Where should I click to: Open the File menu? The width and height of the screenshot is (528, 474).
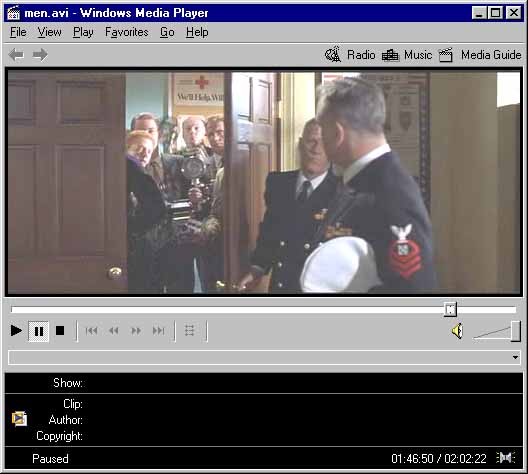[18, 32]
